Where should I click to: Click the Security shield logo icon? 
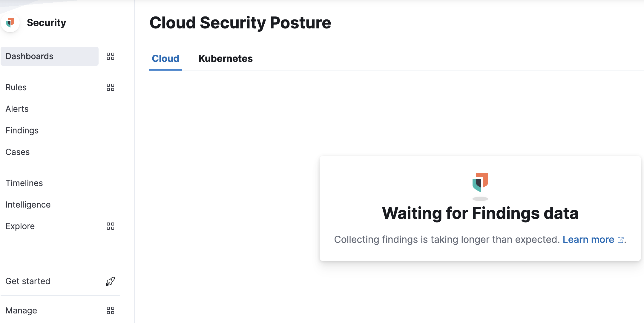(10, 23)
